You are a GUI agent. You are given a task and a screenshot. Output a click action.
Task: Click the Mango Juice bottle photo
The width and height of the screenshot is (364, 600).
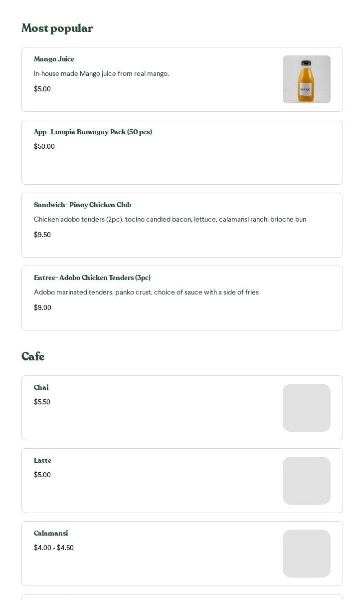(306, 79)
